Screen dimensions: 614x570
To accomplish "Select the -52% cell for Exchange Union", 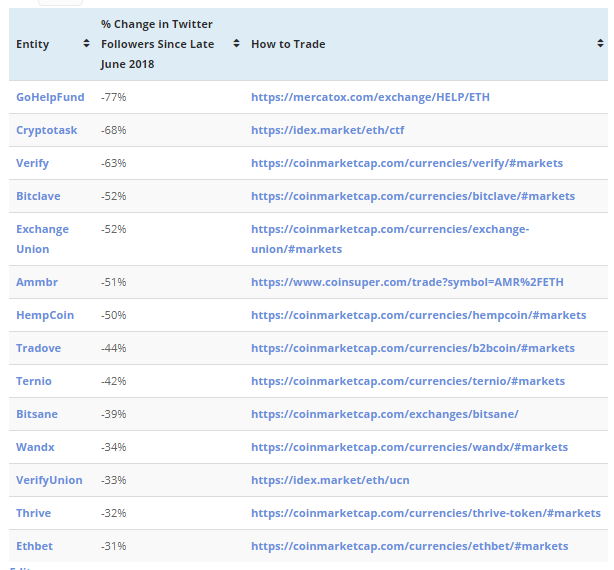I will tap(114, 229).
